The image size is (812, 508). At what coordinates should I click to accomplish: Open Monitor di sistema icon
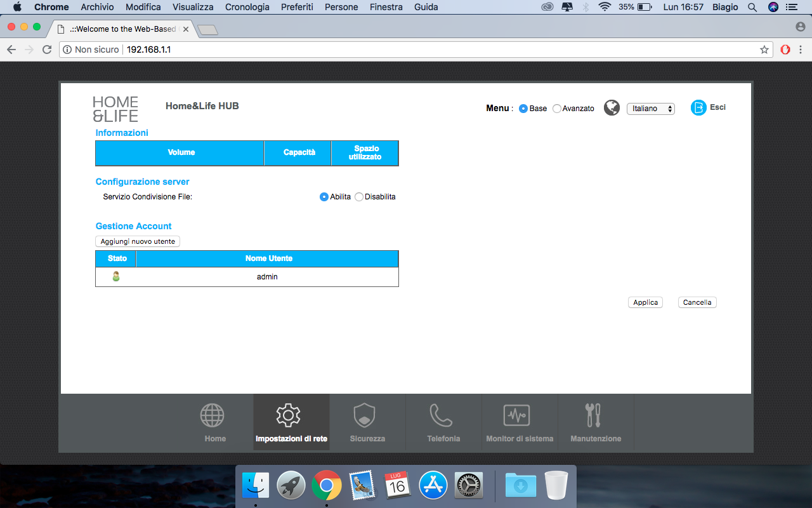516,415
